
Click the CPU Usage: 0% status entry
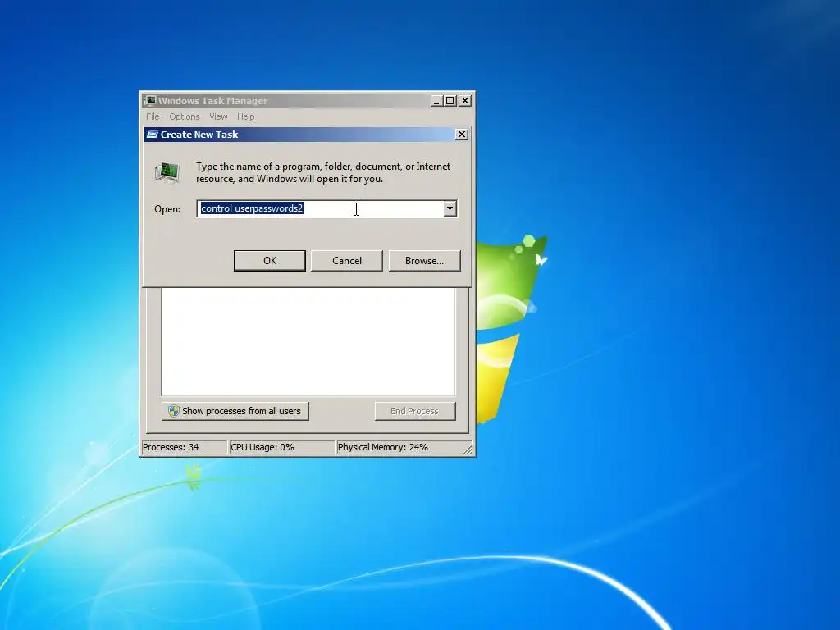click(281, 447)
